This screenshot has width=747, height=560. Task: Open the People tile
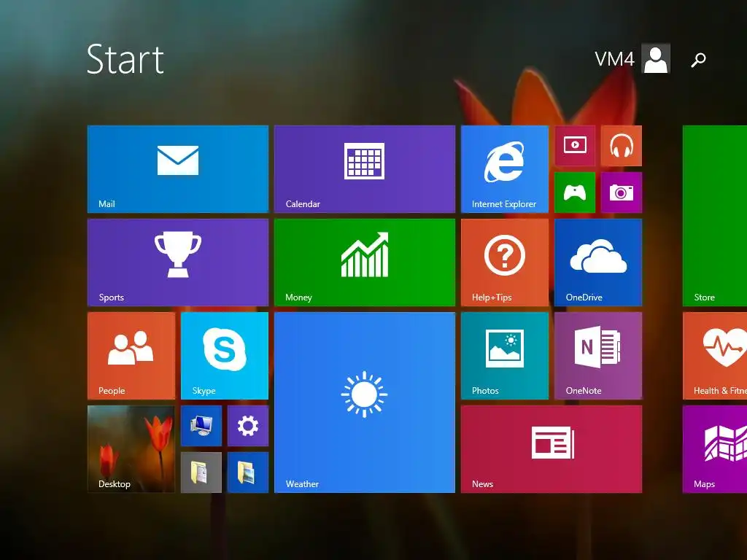pyautogui.click(x=131, y=356)
